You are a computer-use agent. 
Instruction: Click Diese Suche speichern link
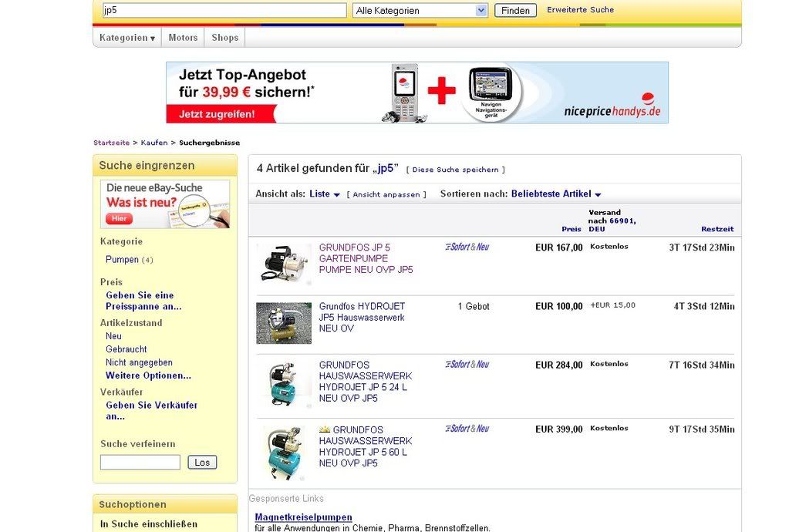click(x=455, y=170)
